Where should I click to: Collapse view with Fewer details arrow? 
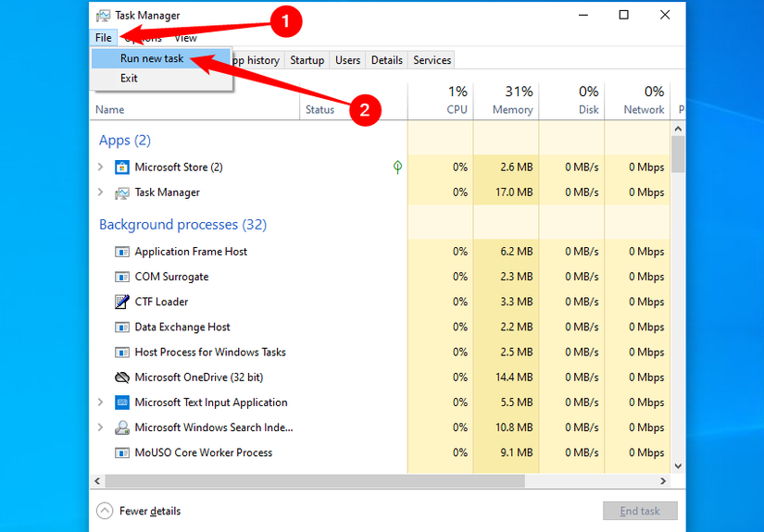click(105, 511)
